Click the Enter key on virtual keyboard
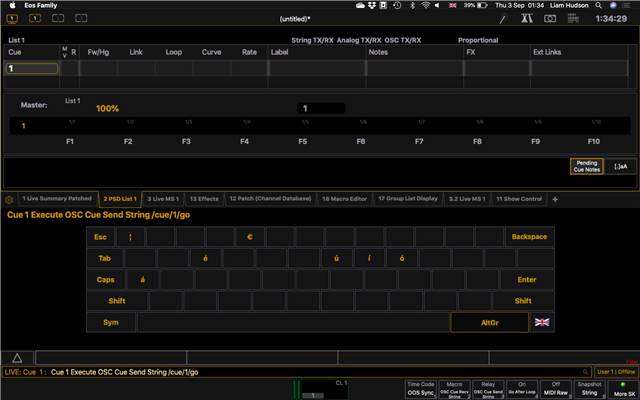Screen dimensions: 640x400 coord(527,280)
